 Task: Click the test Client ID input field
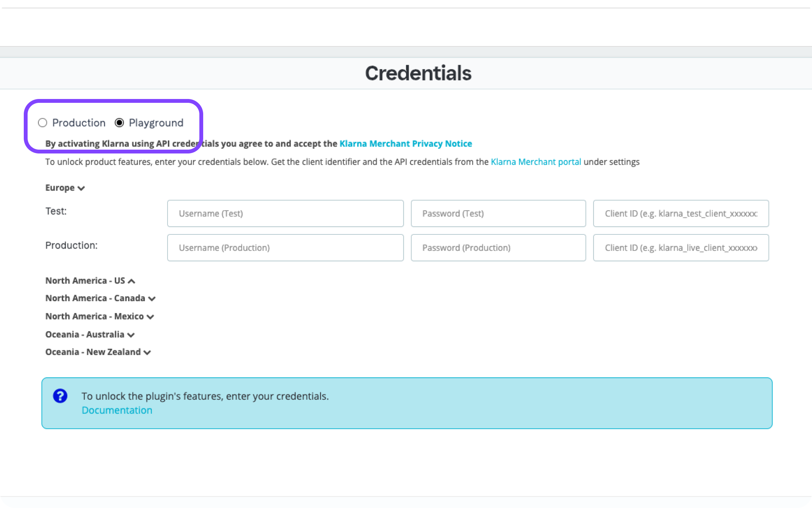coord(681,213)
